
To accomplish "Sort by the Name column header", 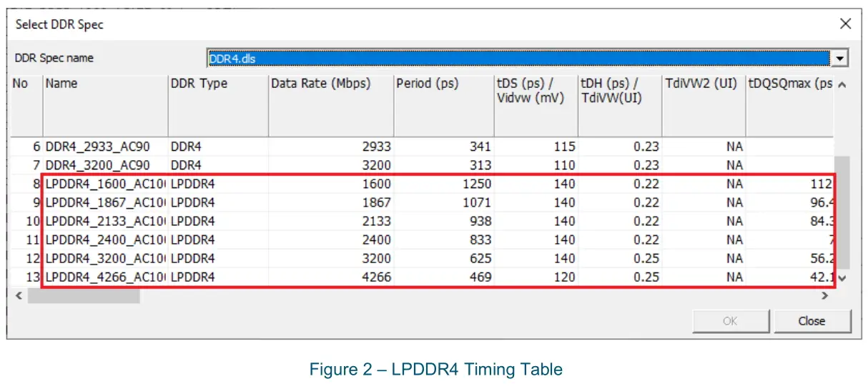I will coord(105,104).
